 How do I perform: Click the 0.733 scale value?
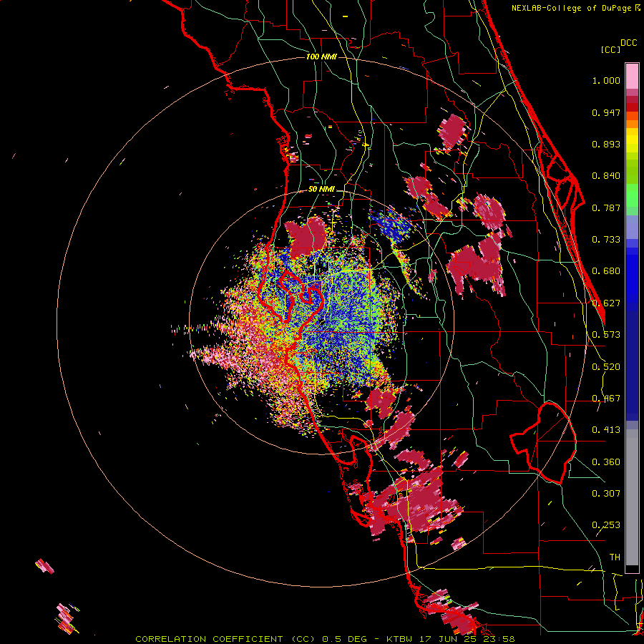click(606, 240)
